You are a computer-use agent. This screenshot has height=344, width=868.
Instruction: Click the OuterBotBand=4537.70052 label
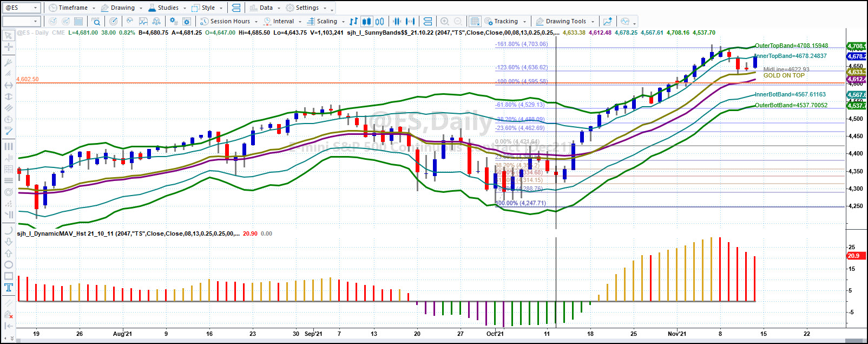pos(791,105)
